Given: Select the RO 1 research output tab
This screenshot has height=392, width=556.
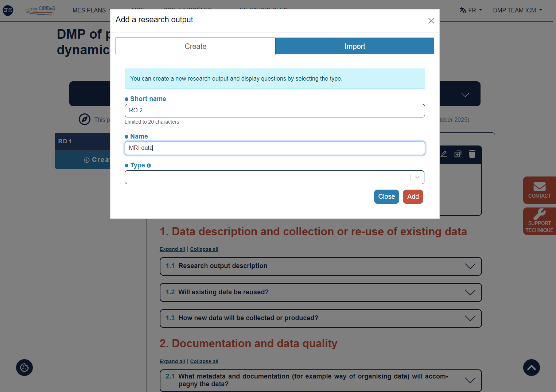Looking at the screenshot, I should click(82, 141).
